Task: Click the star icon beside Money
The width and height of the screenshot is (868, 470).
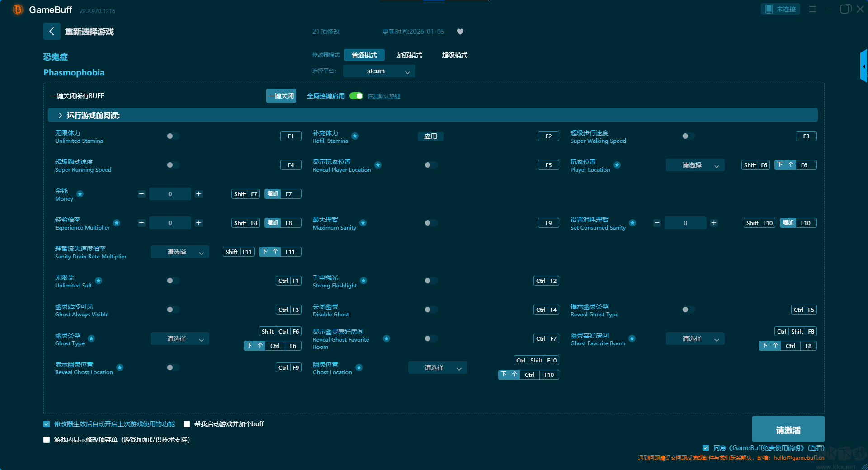Action: tap(80, 194)
